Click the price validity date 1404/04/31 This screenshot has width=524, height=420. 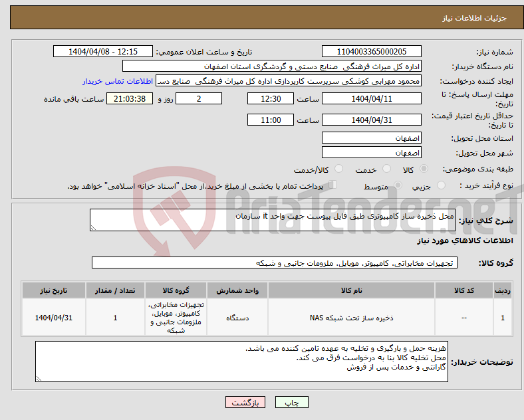[x=371, y=120]
